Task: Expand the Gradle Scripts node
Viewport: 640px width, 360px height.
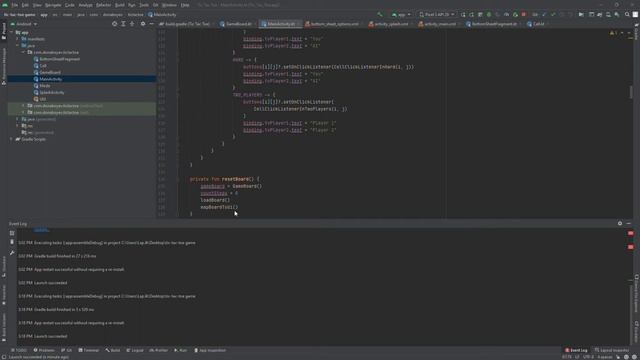Action: pyautogui.click(x=11, y=139)
